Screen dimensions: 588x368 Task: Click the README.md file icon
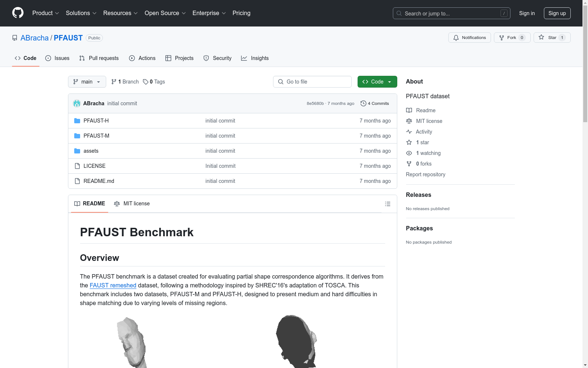click(77, 181)
